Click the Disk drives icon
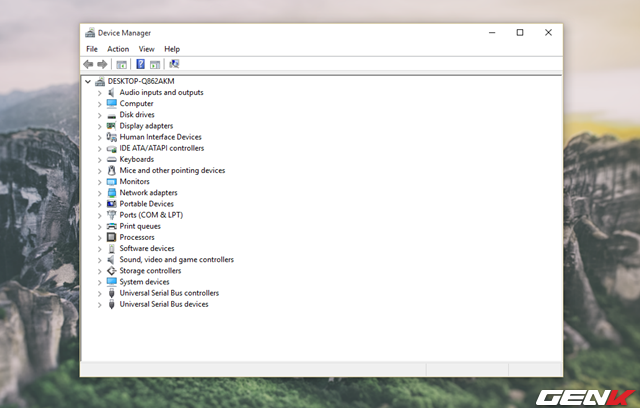Image resolution: width=640 pixels, height=408 pixels. pyautogui.click(x=112, y=115)
